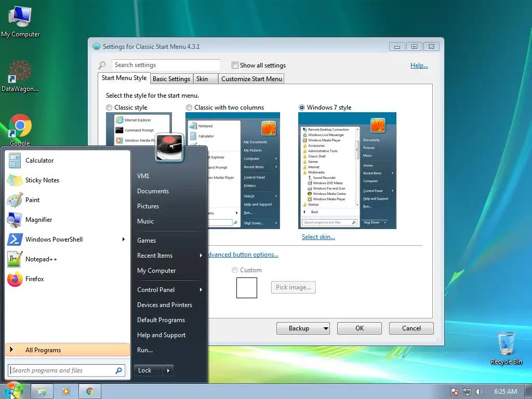Click the search magnifier icon in Settings window
532x399 pixels.
[102, 65]
